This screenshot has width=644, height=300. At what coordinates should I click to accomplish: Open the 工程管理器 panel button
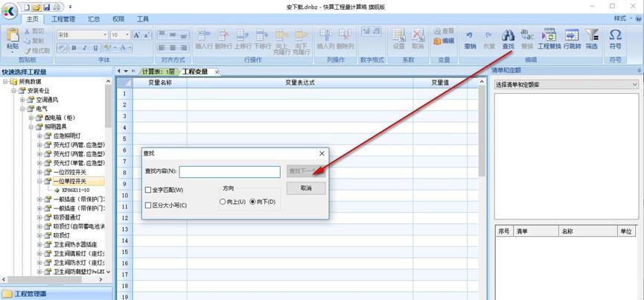coord(57,294)
